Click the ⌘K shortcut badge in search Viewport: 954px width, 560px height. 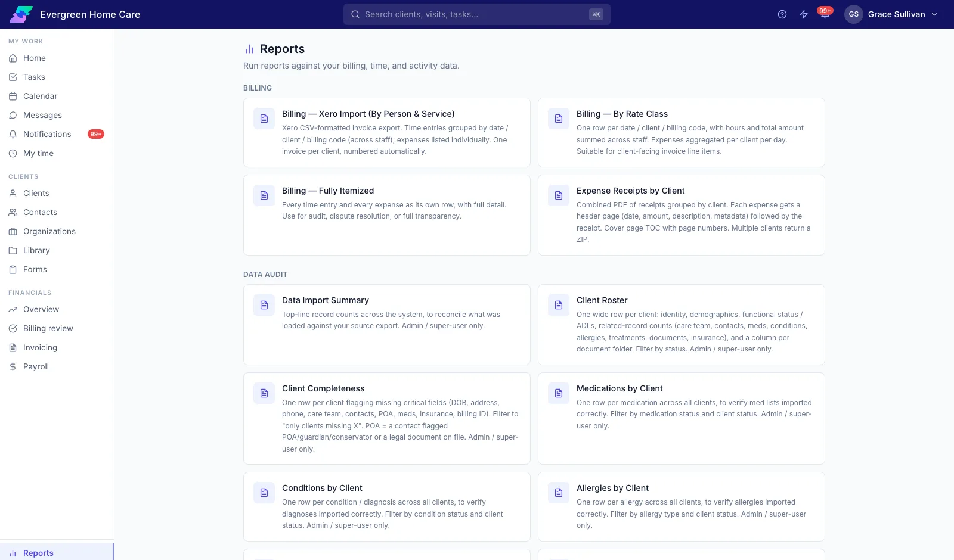tap(596, 14)
